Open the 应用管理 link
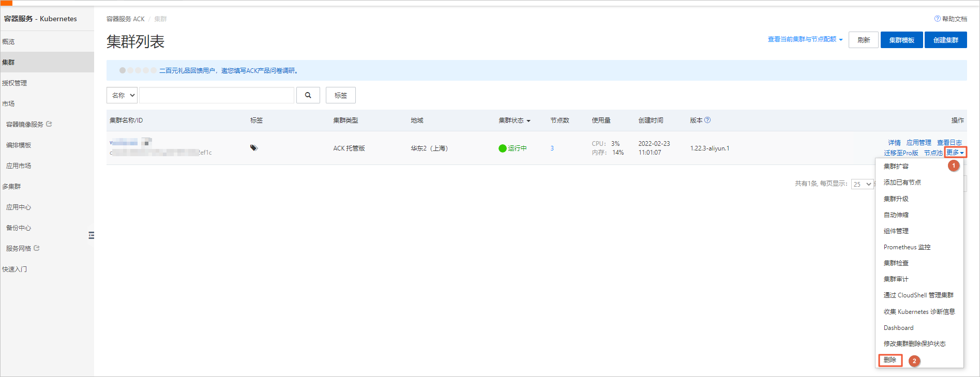 tap(919, 143)
